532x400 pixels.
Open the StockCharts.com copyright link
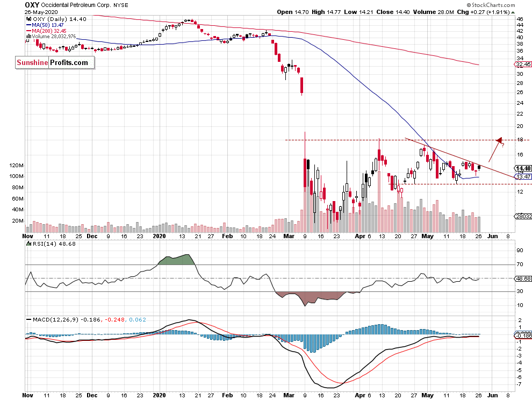(491, 5)
